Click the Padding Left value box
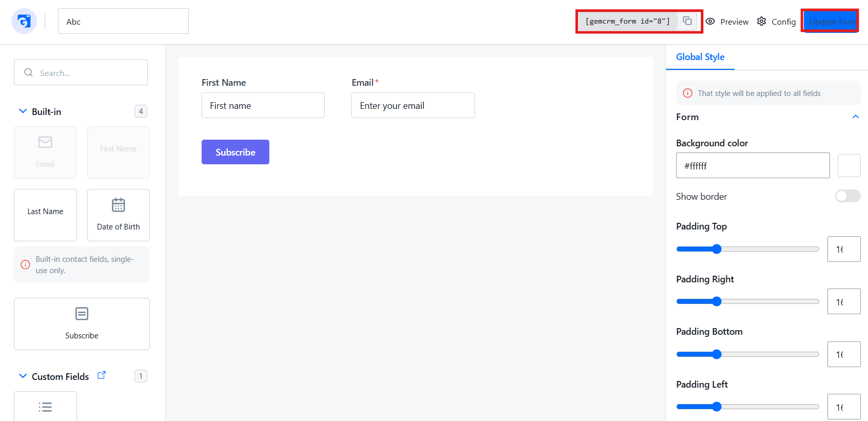This screenshot has height=421, width=868. pos(844,407)
